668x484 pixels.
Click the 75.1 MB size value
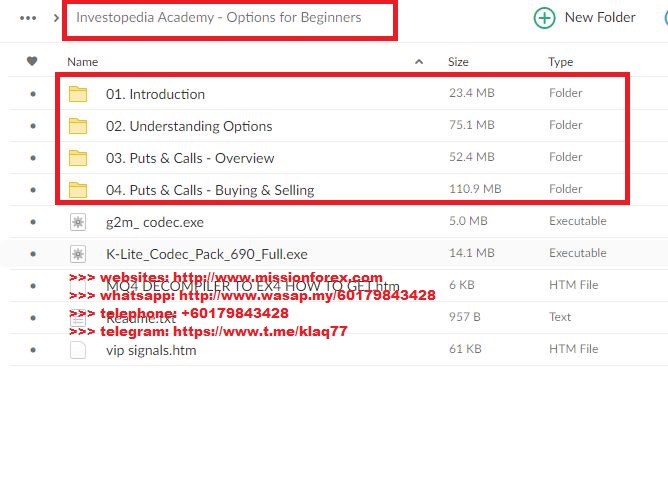[x=472, y=125]
